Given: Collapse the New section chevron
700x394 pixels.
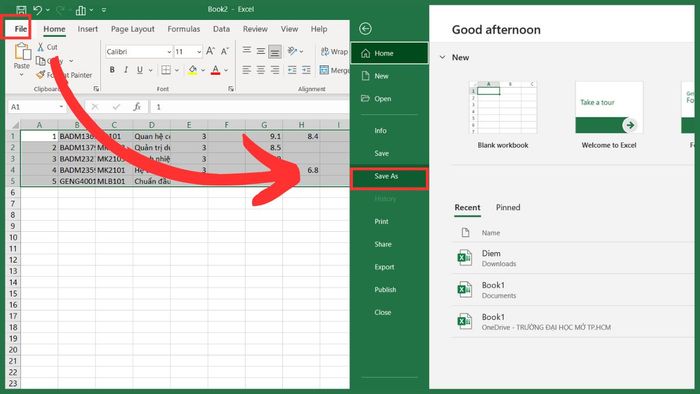Looking at the screenshot, I should pyautogui.click(x=442, y=58).
